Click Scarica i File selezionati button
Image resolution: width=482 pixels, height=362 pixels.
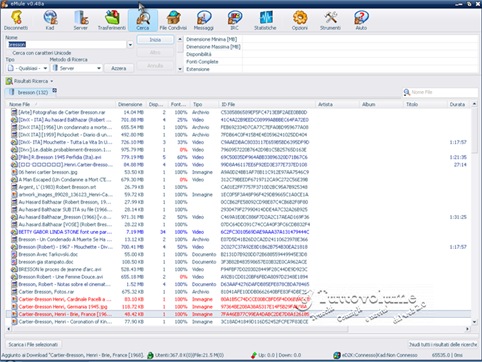point(33,344)
